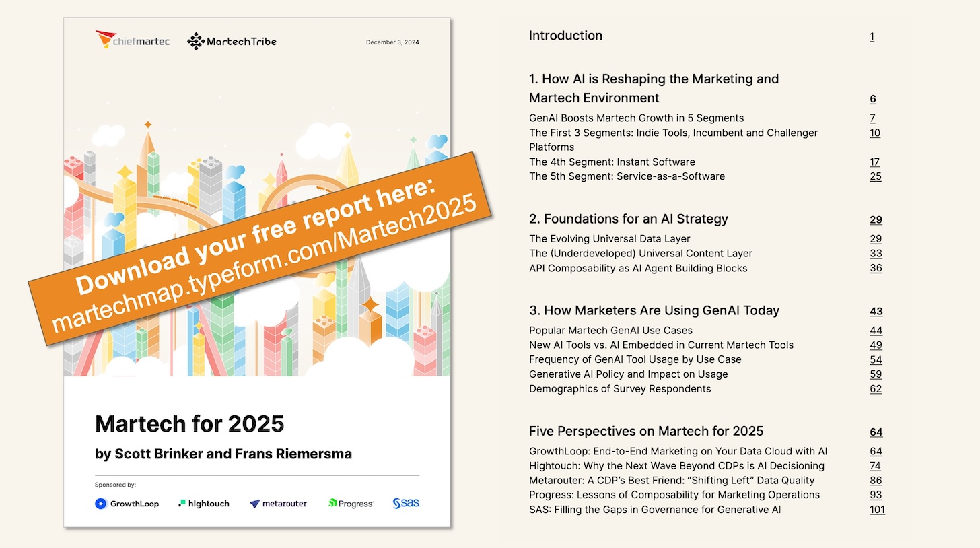
Task: Click the chiefmartec logo
Action: click(132, 41)
